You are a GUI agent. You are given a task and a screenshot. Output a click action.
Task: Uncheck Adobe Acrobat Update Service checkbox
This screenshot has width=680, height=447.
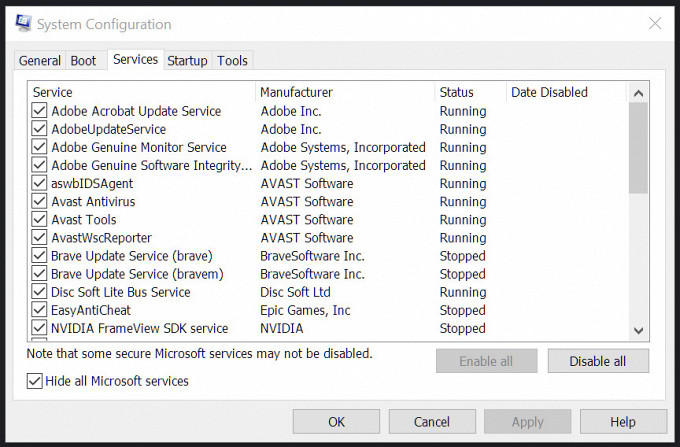tap(39, 111)
